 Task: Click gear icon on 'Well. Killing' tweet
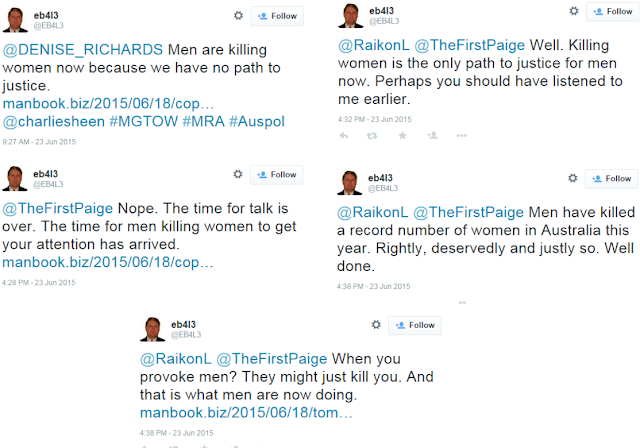(x=574, y=11)
